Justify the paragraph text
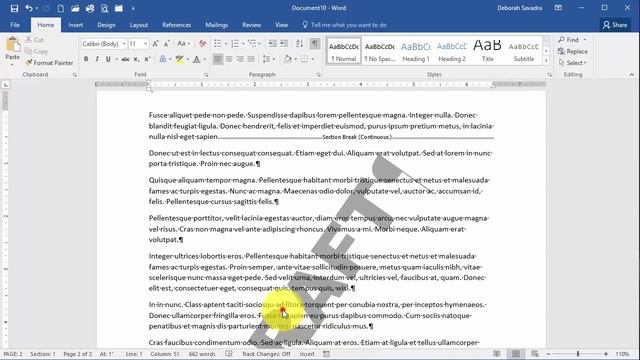640x360 pixels. pos(251,59)
